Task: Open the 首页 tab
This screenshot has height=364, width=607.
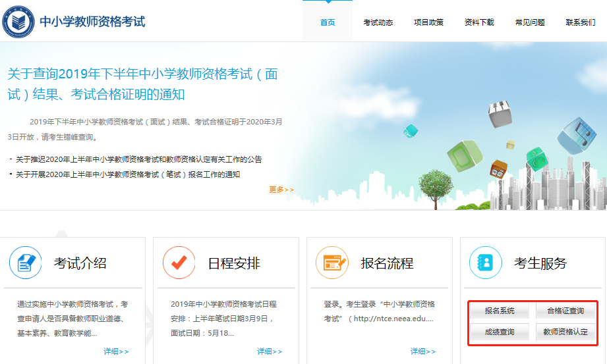Action: 328,22
